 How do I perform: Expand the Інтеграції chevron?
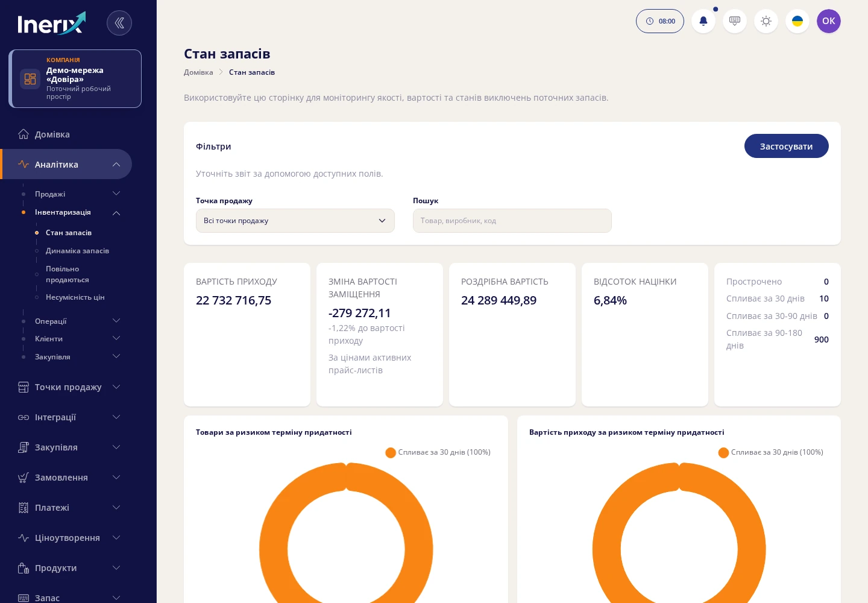pyautogui.click(x=116, y=417)
